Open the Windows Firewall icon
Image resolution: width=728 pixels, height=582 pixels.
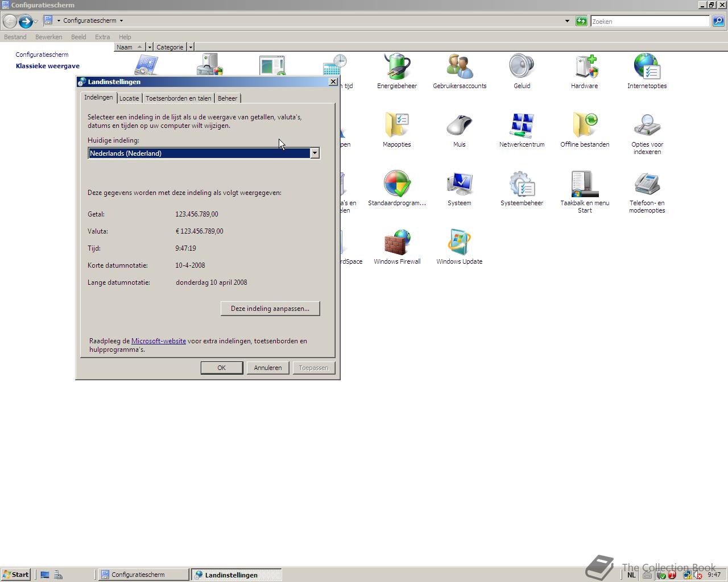pyautogui.click(x=396, y=242)
